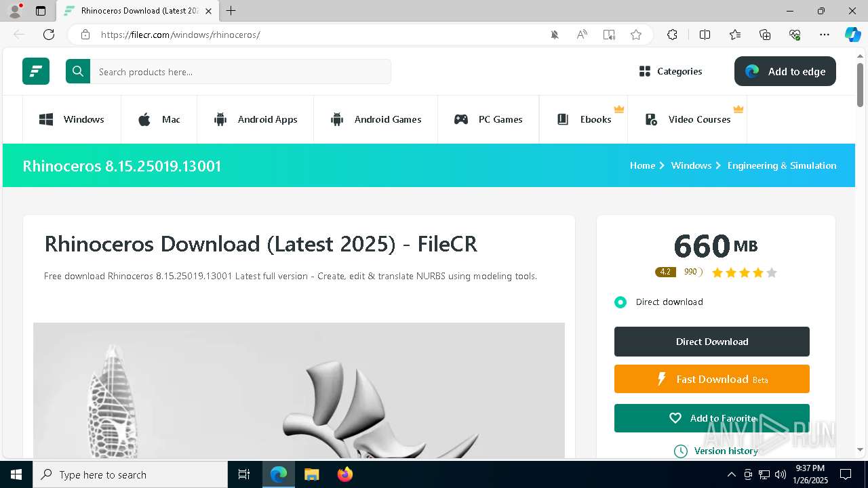Open Browser essentials heart icon
Screen dimensions: 868x488
point(795,35)
